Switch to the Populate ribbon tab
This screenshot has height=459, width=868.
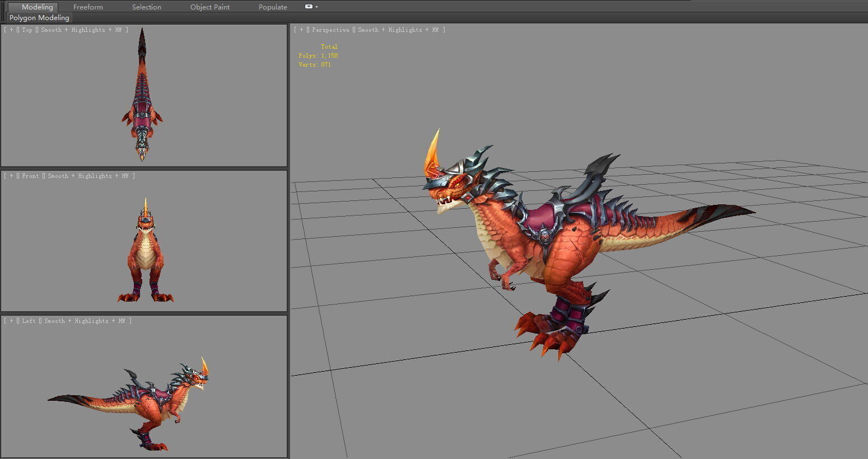[x=273, y=7]
